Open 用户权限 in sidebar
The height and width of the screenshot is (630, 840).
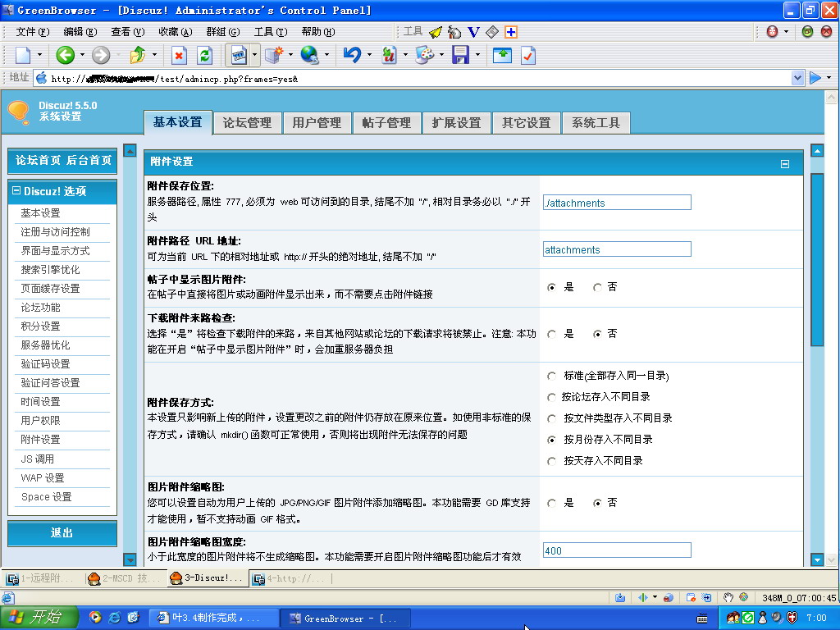(x=40, y=421)
